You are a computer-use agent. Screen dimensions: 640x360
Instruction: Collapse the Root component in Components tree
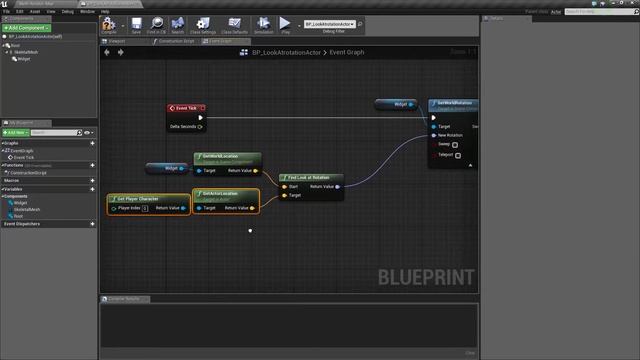(4, 45)
